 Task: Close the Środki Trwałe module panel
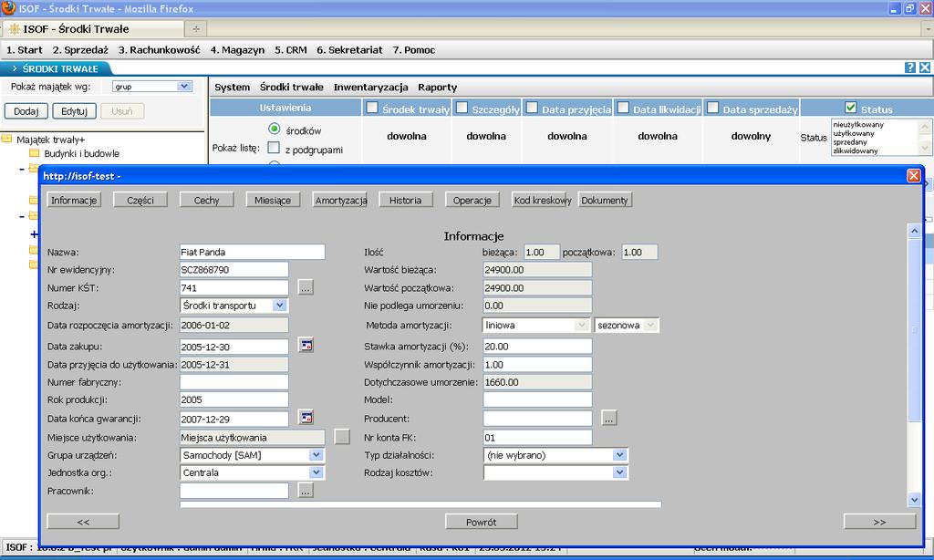pyautogui.click(x=925, y=67)
